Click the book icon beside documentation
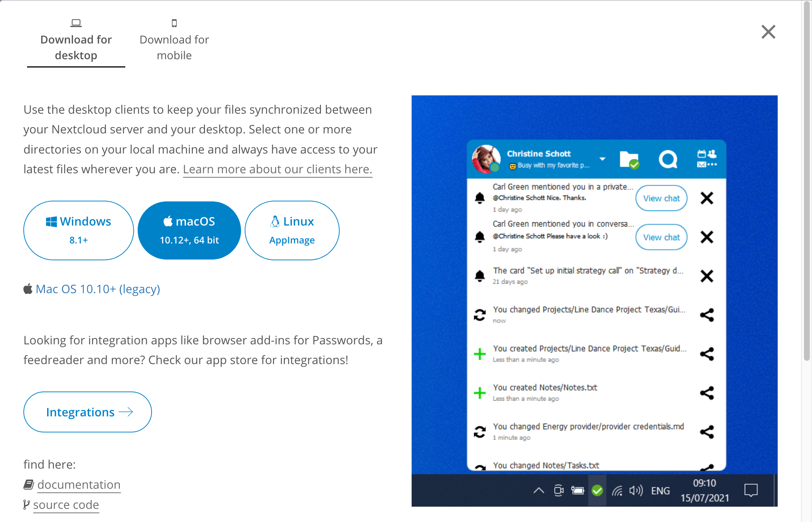This screenshot has height=522, width=812. 28,484
